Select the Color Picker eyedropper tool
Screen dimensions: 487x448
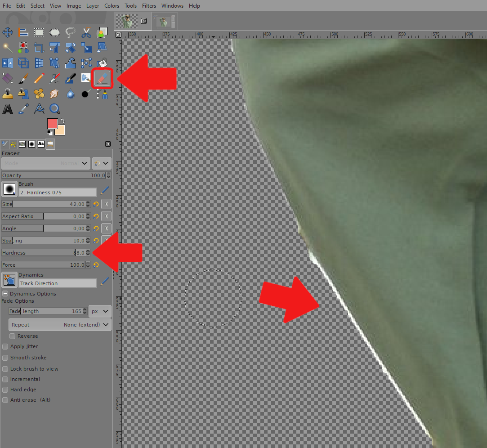(x=23, y=109)
